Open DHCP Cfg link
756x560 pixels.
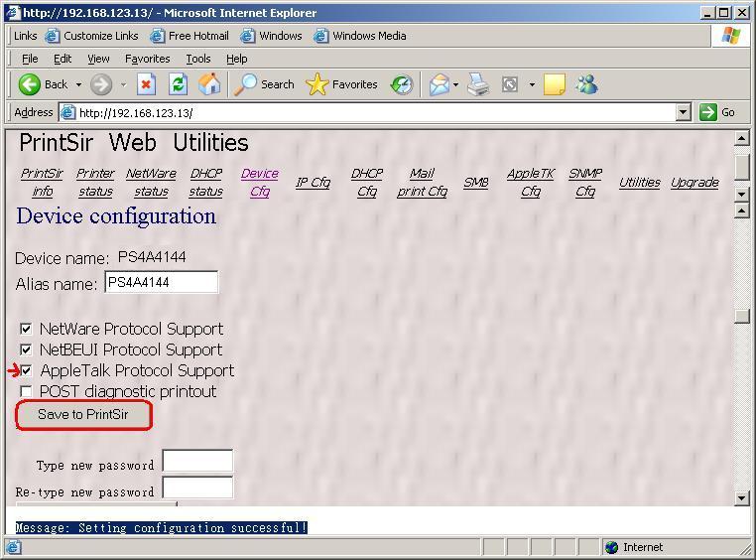[367, 183]
